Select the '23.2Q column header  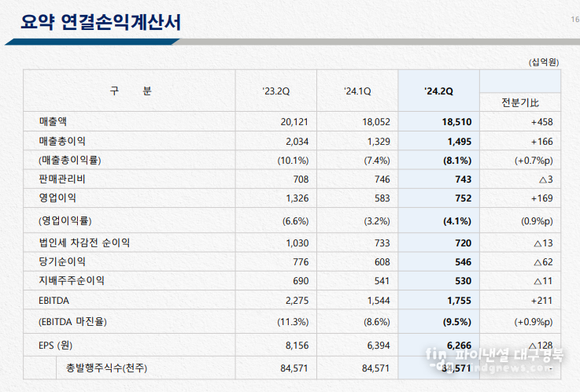(x=276, y=91)
